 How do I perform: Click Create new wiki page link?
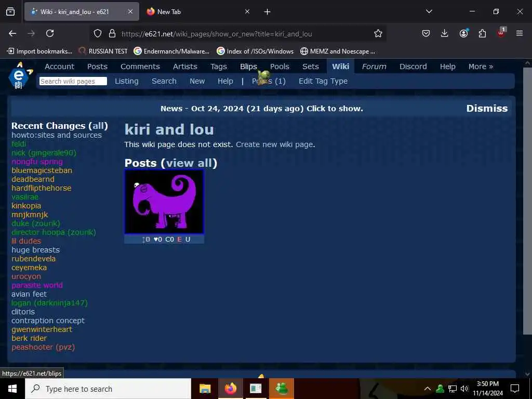pyautogui.click(x=274, y=144)
